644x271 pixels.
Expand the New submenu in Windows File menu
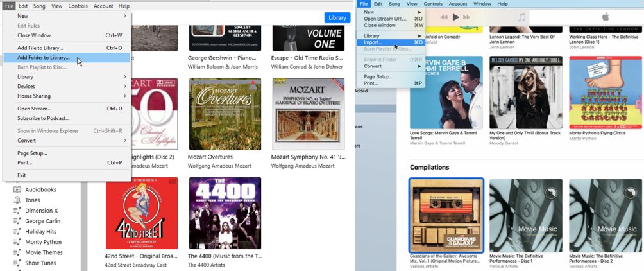(125, 16)
